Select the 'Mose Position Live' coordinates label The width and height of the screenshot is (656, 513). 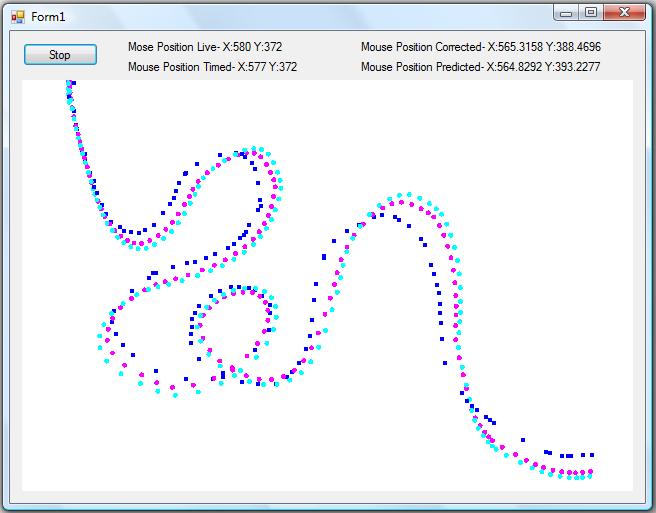pos(205,47)
